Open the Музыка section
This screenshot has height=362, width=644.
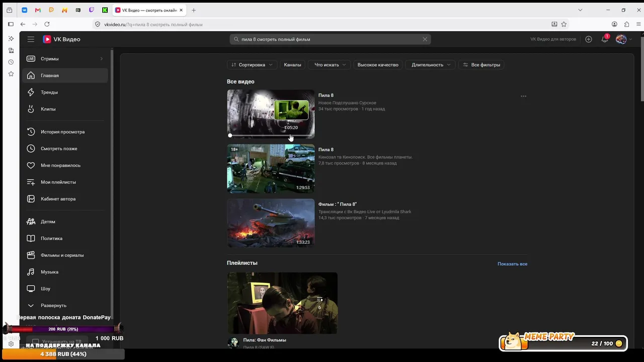tap(65, 272)
